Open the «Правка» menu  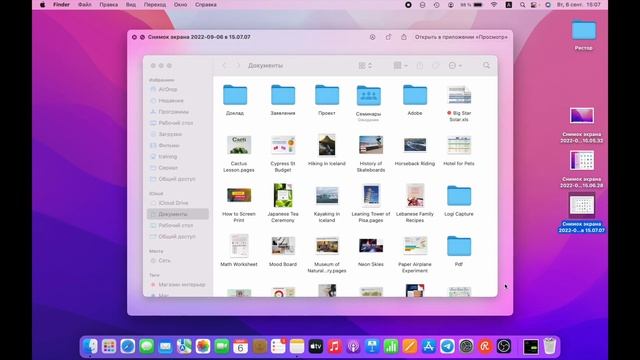pos(109,4)
